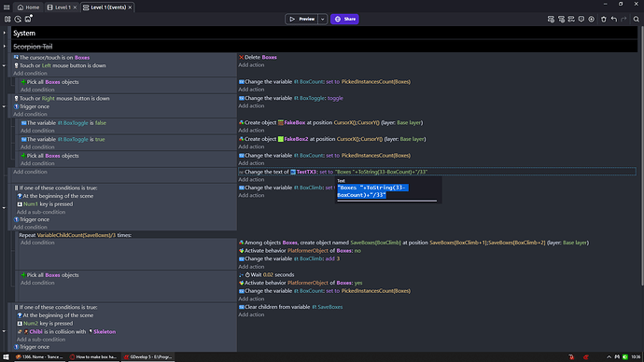Open the extension/home icon with notification dot
The width and height of the screenshot is (644, 362).
[28, 19]
